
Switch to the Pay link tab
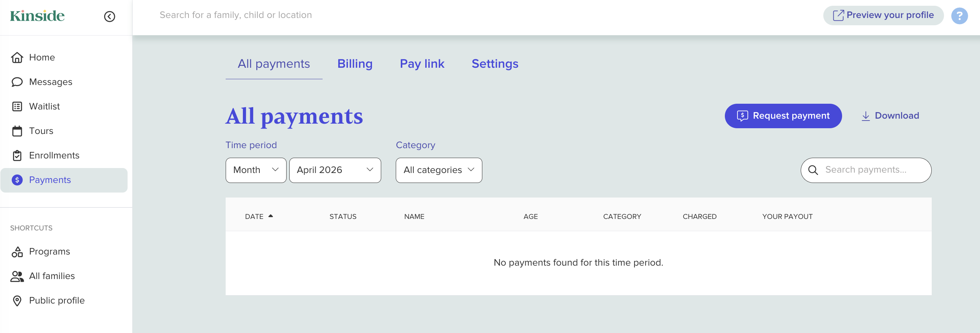click(x=422, y=64)
